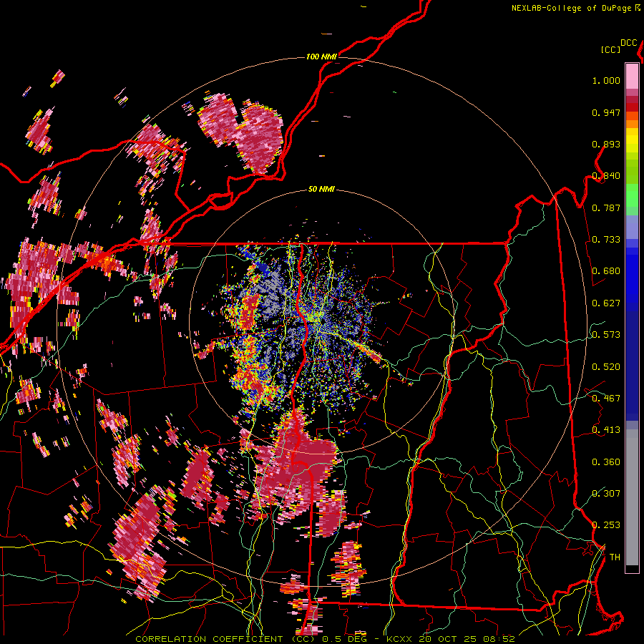Click the gray segment of the color bar
Image resolution: width=644 pixels, height=644 pixels.
pos(632,497)
